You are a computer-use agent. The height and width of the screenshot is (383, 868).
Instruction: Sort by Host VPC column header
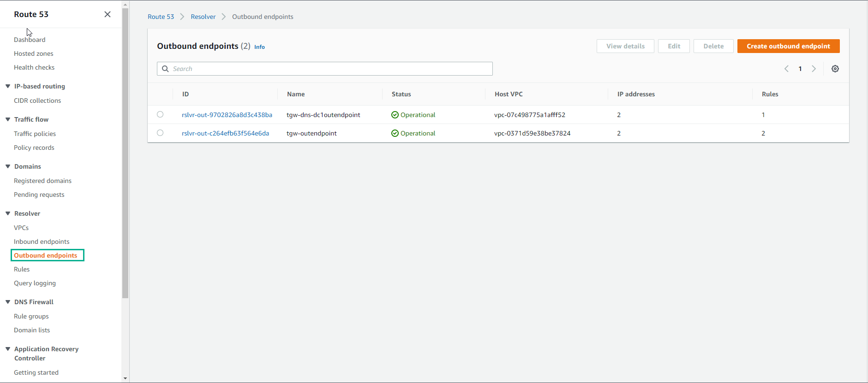pyautogui.click(x=509, y=94)
